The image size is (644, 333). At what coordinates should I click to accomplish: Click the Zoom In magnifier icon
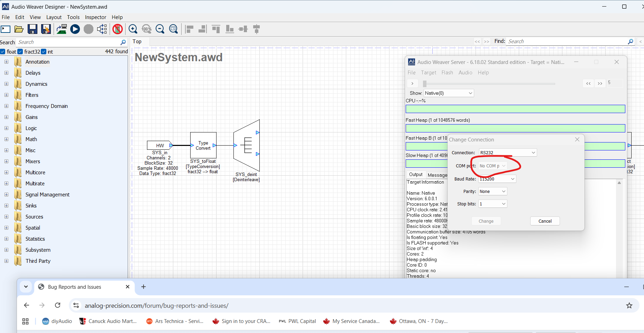(x=133, y=29)
